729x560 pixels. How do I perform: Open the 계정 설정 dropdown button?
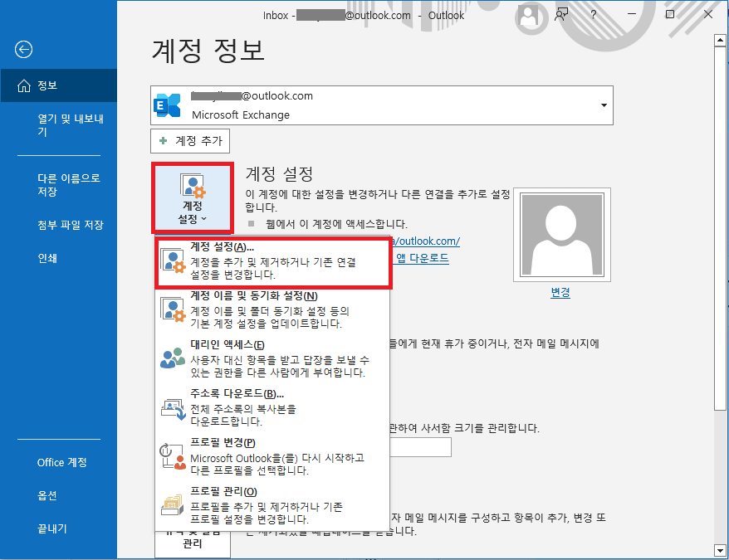click(193, 198)
